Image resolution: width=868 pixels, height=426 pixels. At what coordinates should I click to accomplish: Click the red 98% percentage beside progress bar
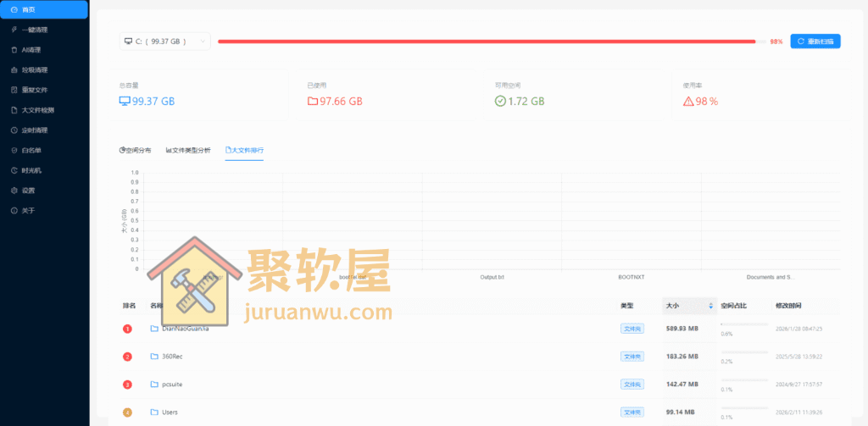776,42
